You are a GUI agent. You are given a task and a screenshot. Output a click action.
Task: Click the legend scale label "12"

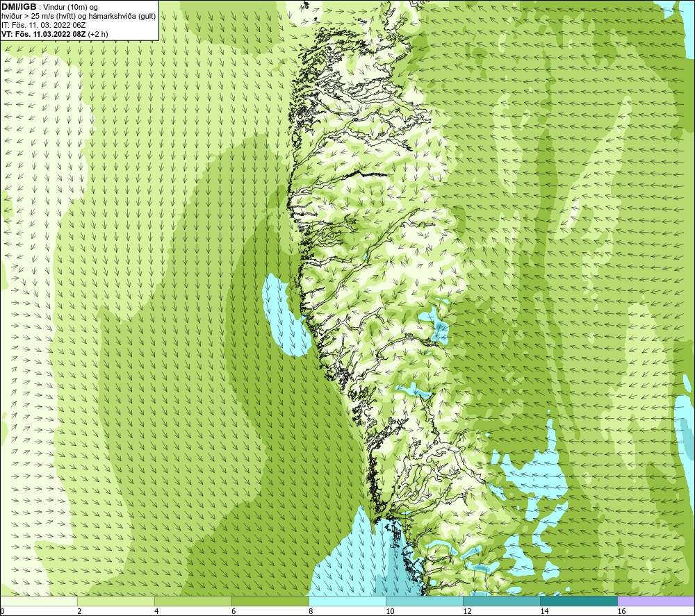[467, 611]
